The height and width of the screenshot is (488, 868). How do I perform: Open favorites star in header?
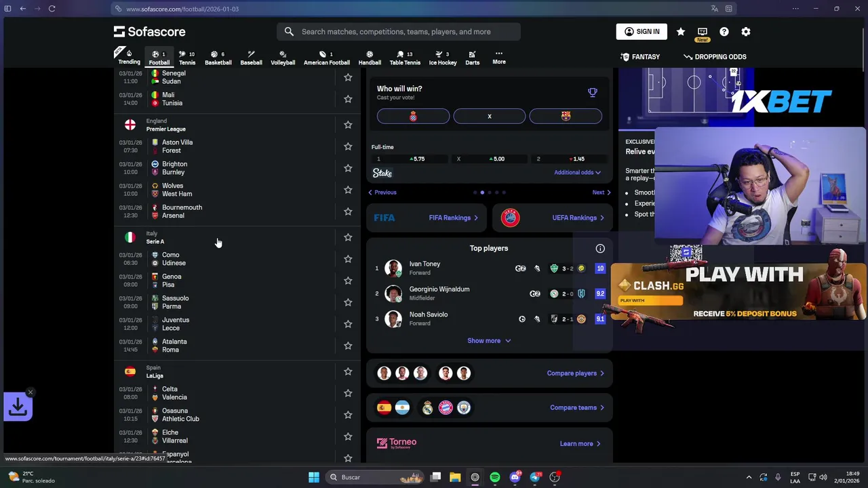click(x=681, y=32)
